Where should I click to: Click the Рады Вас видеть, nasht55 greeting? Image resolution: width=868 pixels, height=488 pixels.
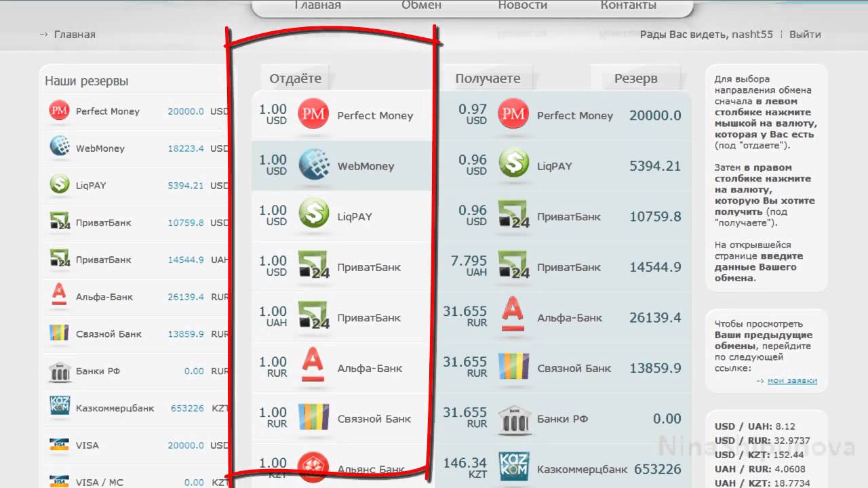click(x=707, y=35)
